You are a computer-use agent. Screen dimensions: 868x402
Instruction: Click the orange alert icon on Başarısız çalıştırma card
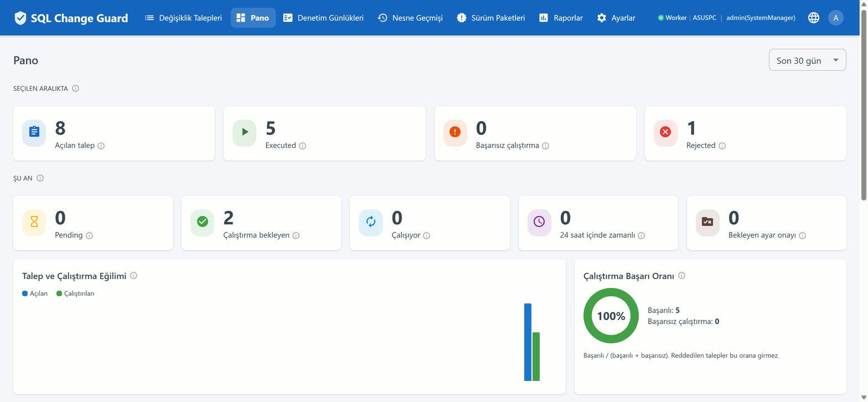point(455,133)
